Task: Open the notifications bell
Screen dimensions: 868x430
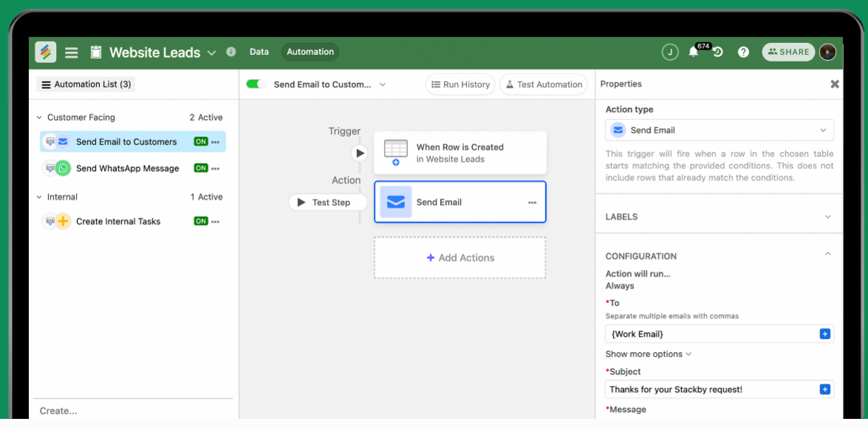Action: [693, 52]
